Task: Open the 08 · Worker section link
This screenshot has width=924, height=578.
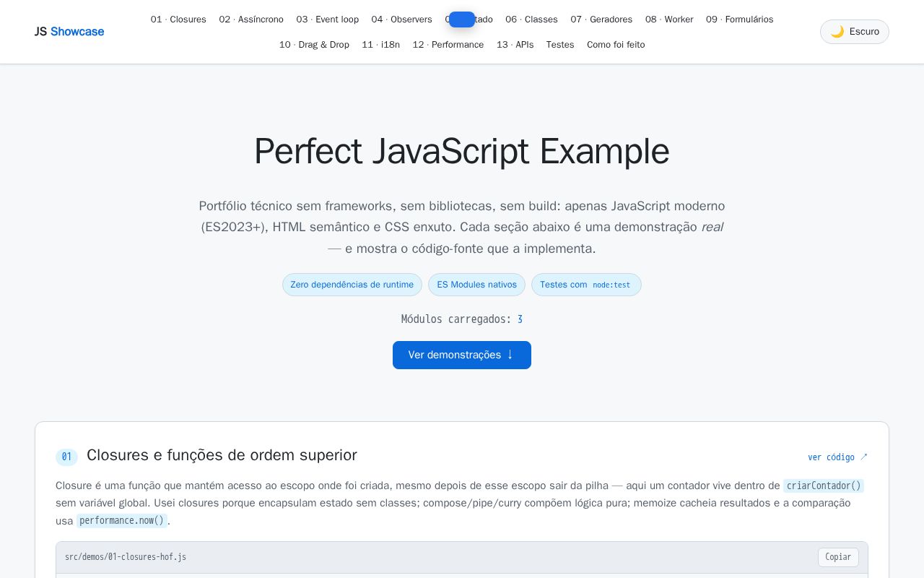Action: pos(669,20)
